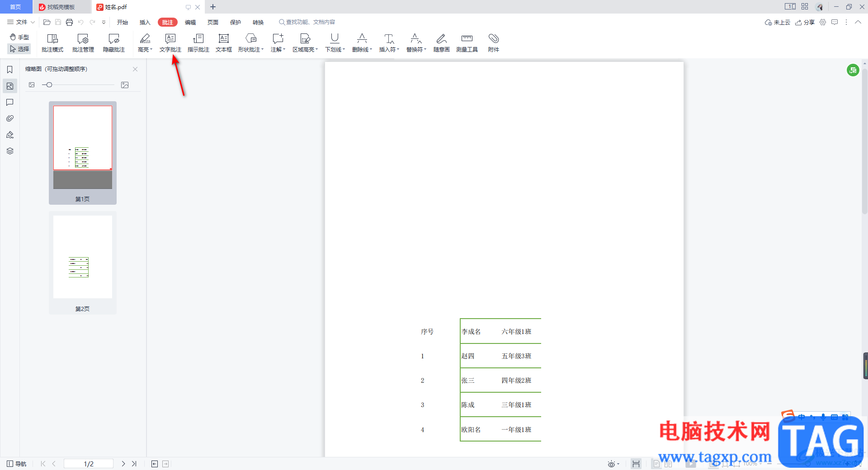Switch to the 找稻壳模板 document tab
The width and height of the screenshot is (868, 470).
tap(61, 7)
